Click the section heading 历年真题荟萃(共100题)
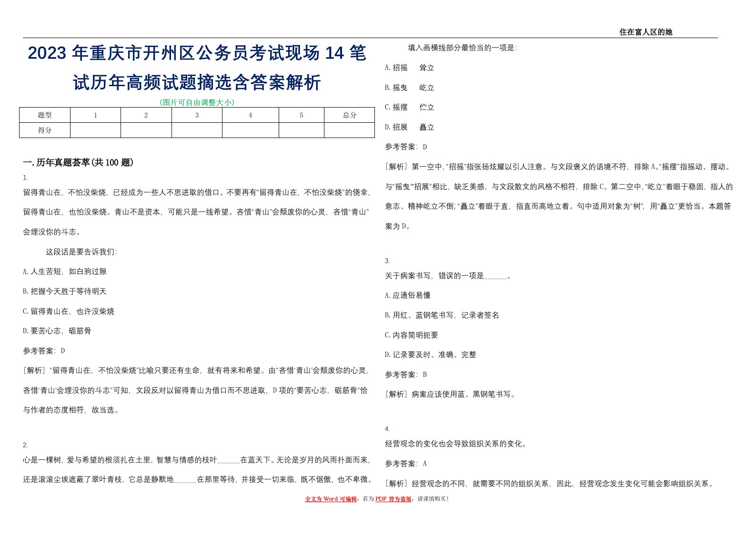Screen dimensions: 756x534 [78, 163]
